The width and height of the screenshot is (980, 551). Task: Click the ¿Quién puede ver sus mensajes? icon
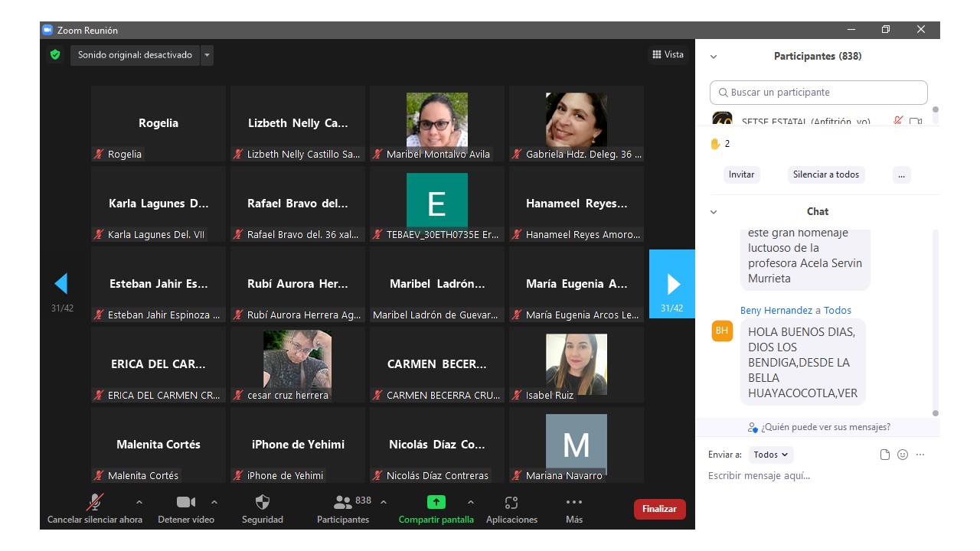753,427
